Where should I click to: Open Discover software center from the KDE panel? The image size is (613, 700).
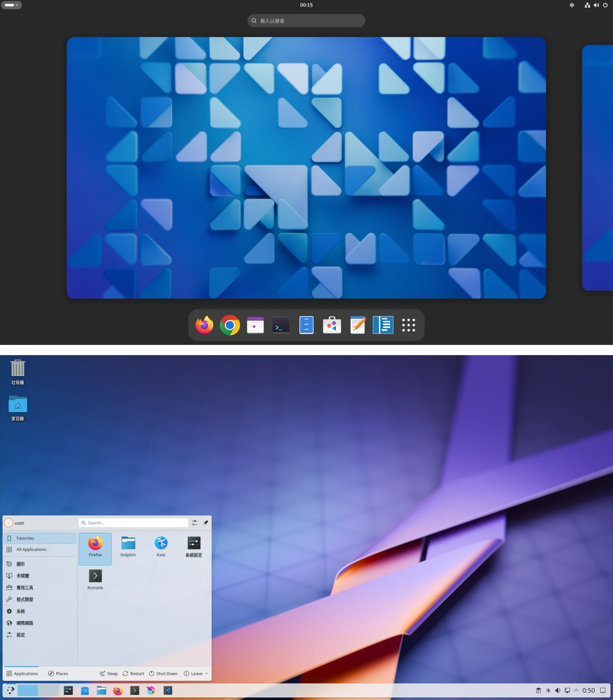(x=85, y=690)
